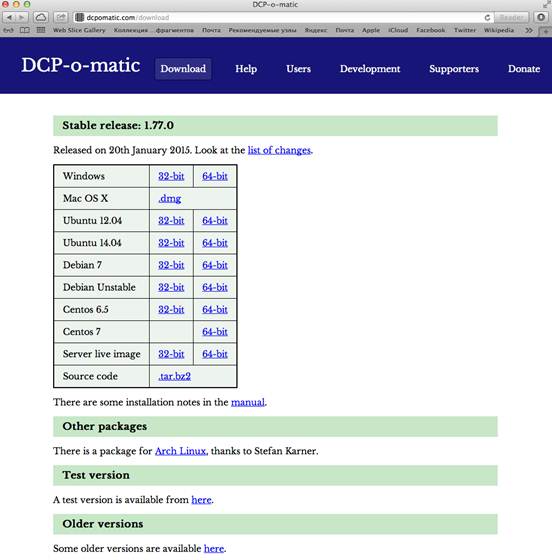Download Centos 6.5 32-bit package
Image resolution: width=552 pixels, height=560 pixels.
[x=171, y=309]
